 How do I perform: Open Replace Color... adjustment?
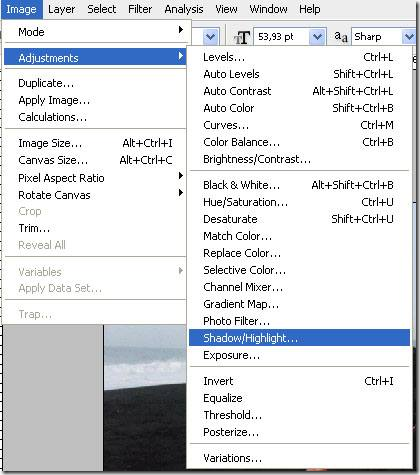point(299,253)
